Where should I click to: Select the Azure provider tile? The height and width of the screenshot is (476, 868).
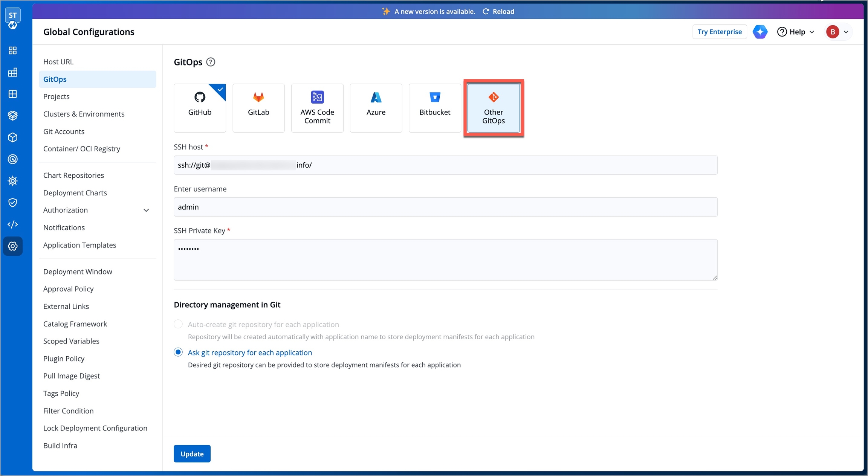click(x=376, y=108)
